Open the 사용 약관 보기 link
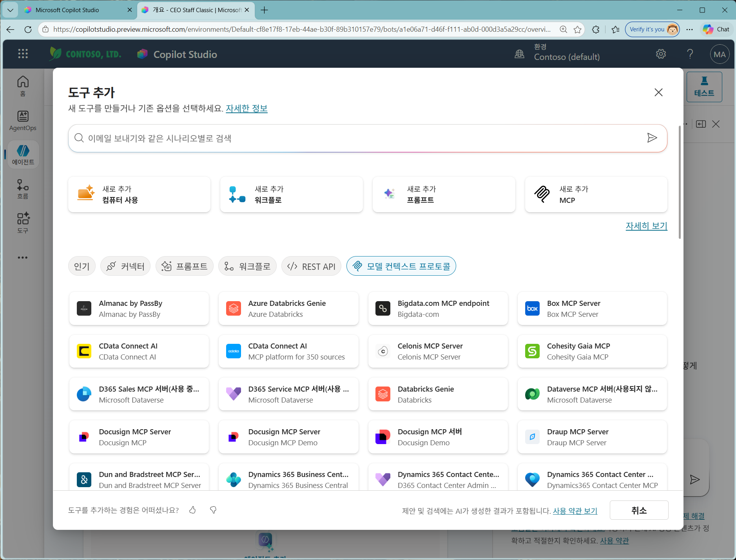 pyautogui.click(x=575, y=511)
